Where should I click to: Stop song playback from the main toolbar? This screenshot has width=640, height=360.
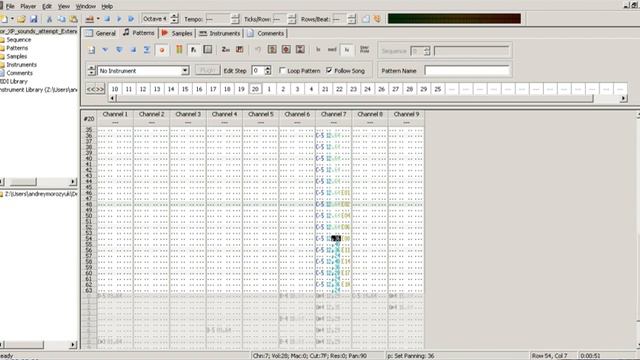click(x=107, y=19)
